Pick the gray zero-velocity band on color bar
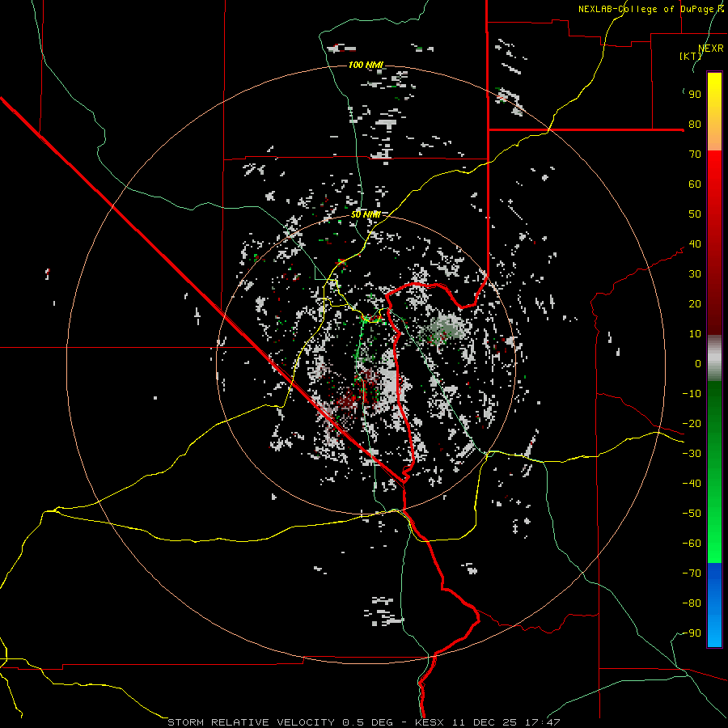This screenshot has width=728, height=728. click(714, 358)
